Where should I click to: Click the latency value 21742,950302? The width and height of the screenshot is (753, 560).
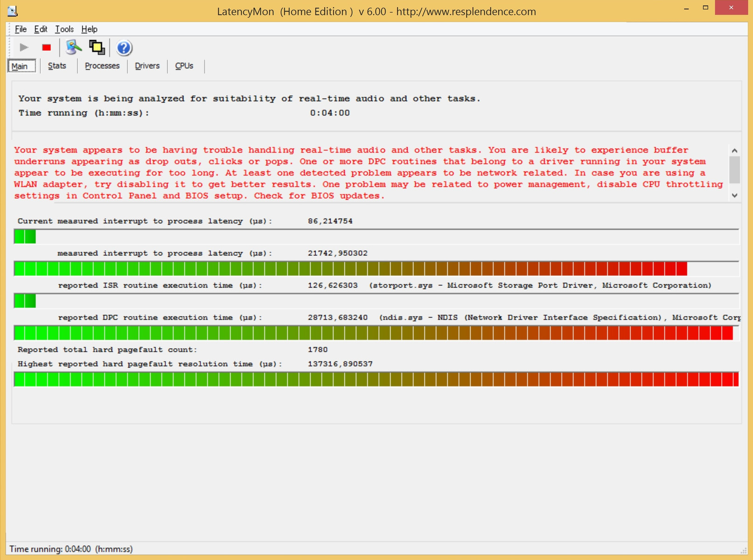pos(338,253)
